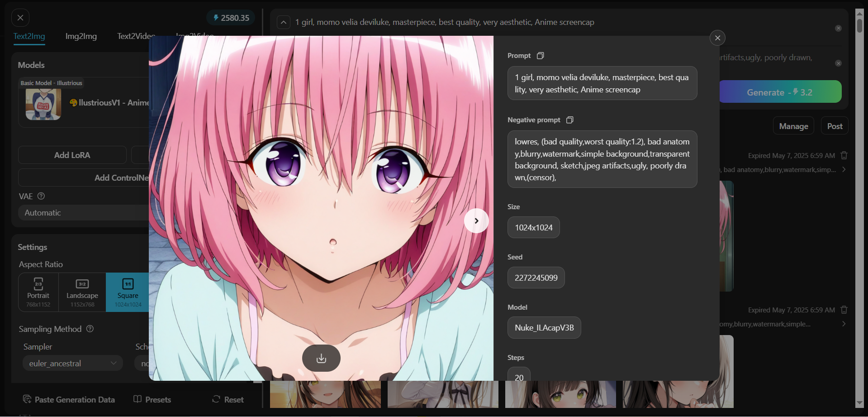Image resolution: width=868 pixels, height=417 pixels.
Task: Copy the prompt text icon
Action: [540, 56]
